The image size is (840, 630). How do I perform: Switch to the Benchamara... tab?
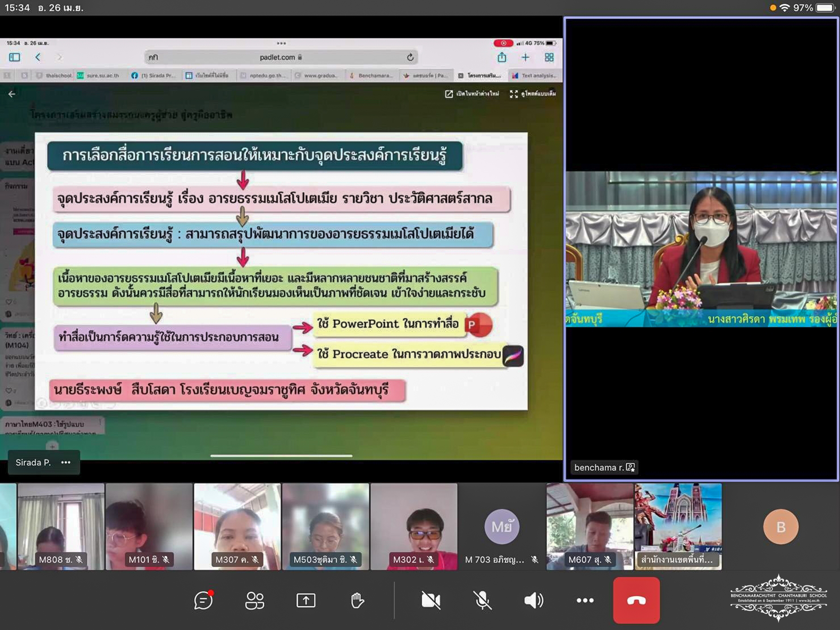click(372, 76)
